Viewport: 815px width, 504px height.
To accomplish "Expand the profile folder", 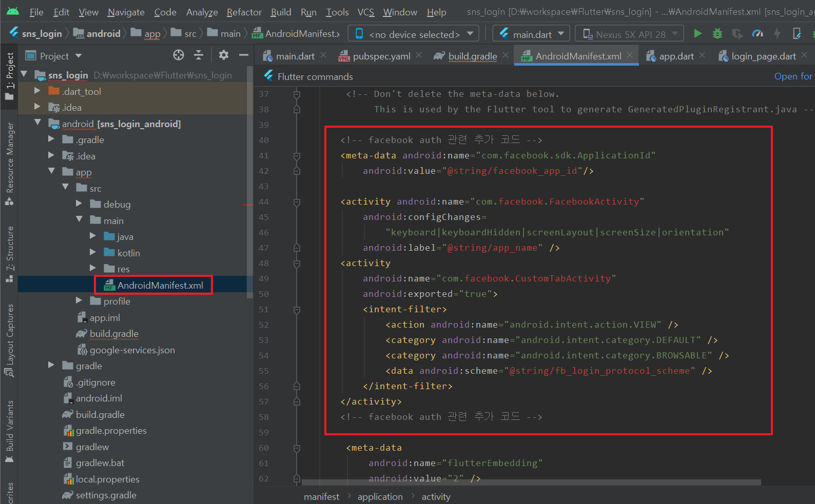I will 79,300.
